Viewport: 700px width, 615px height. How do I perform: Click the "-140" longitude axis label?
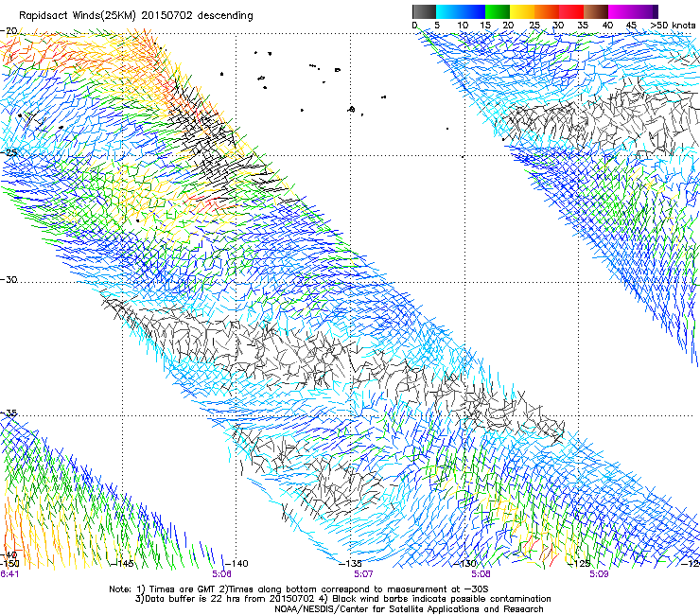(236, 563)
